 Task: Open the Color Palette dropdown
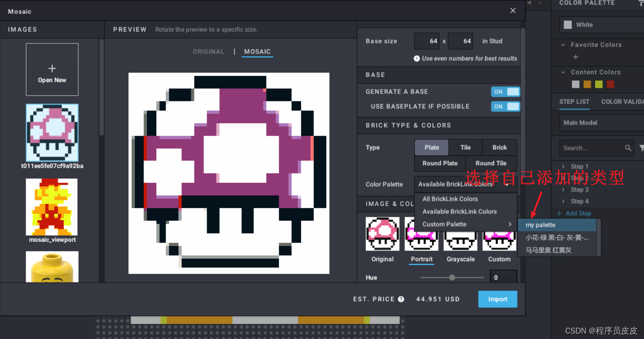pos(466,184)
